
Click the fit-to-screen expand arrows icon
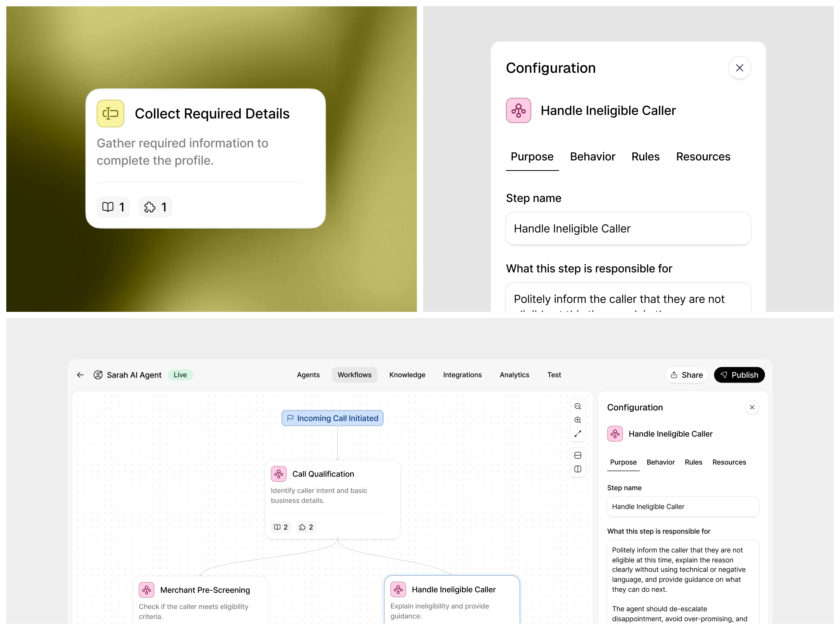click(x=577, y=434)
